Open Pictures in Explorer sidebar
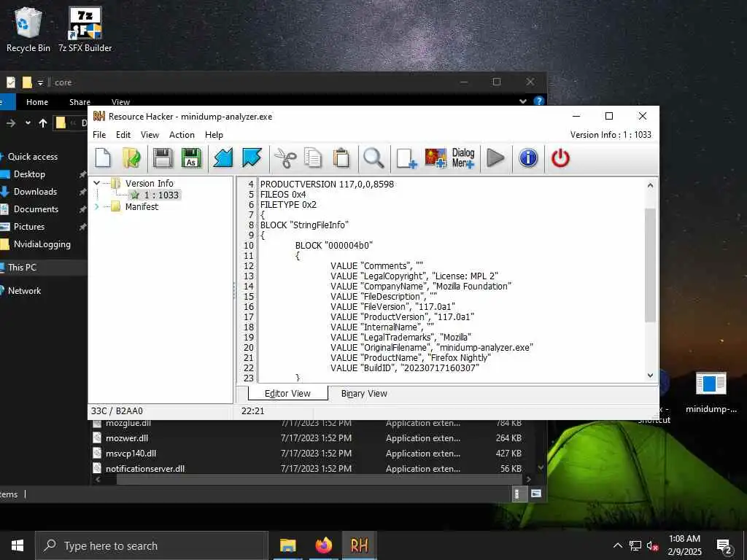 (x=28, y=227)
